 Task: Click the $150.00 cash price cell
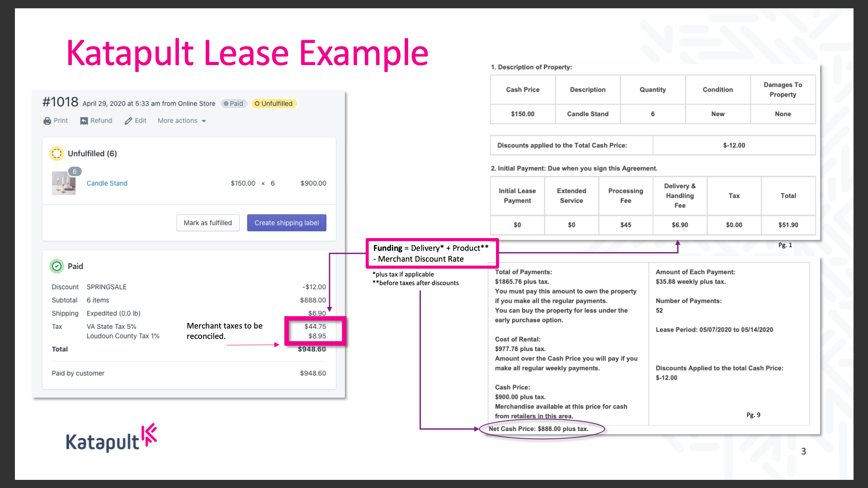[523, 114]
